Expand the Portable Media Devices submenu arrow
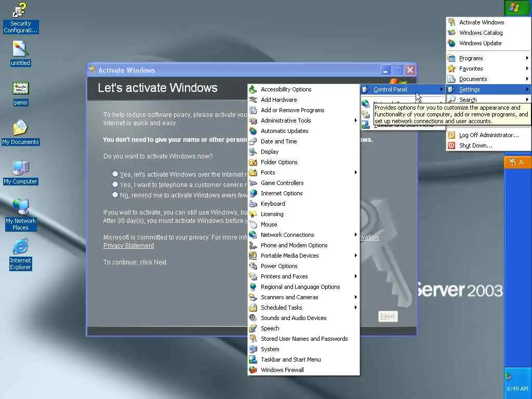Image resolution: width=532 pixels, height=399 pixels. pyautogui.click(x=355, y=256)
